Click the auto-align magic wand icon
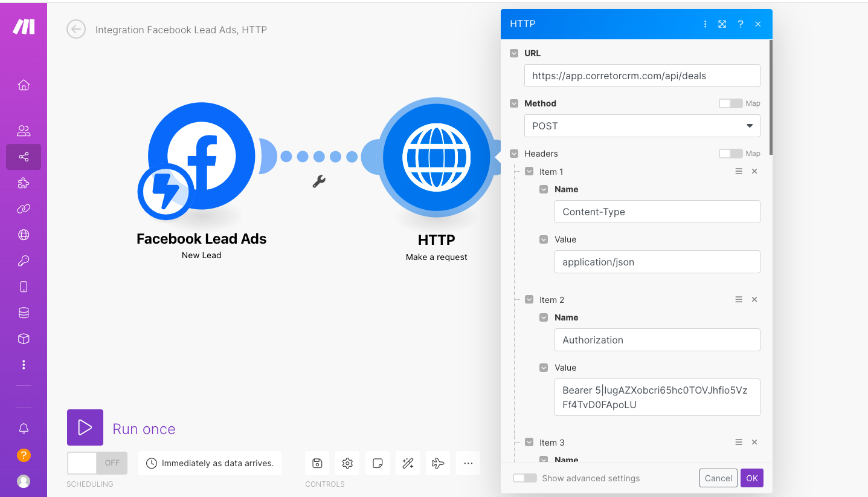This screenshot has height=497, width=868. 408,463
